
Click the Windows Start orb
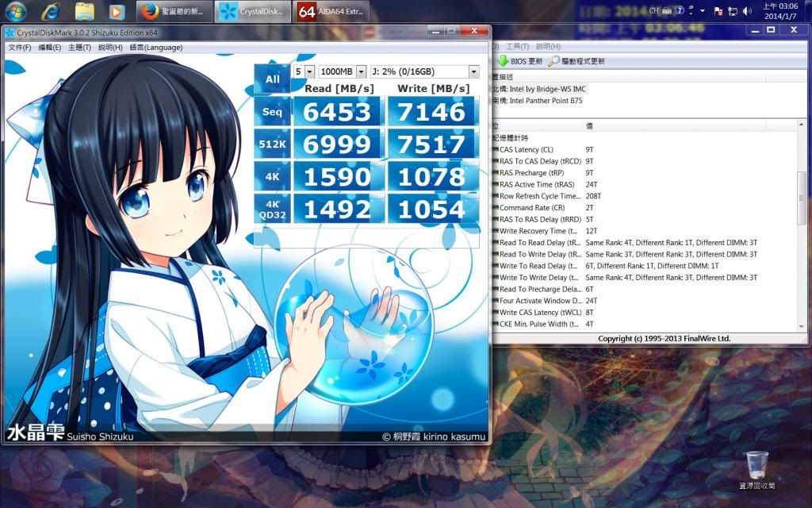[16, 11]
